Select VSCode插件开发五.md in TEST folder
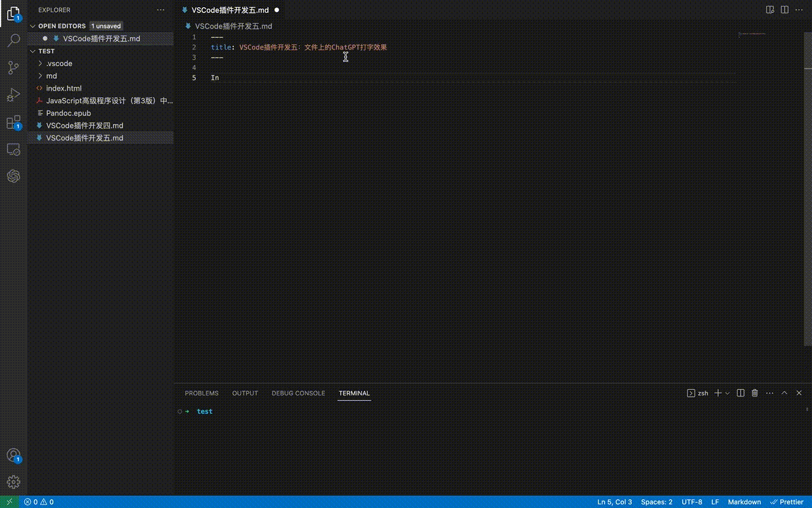This screenshot has width=812, height=508. click(100, 138)
